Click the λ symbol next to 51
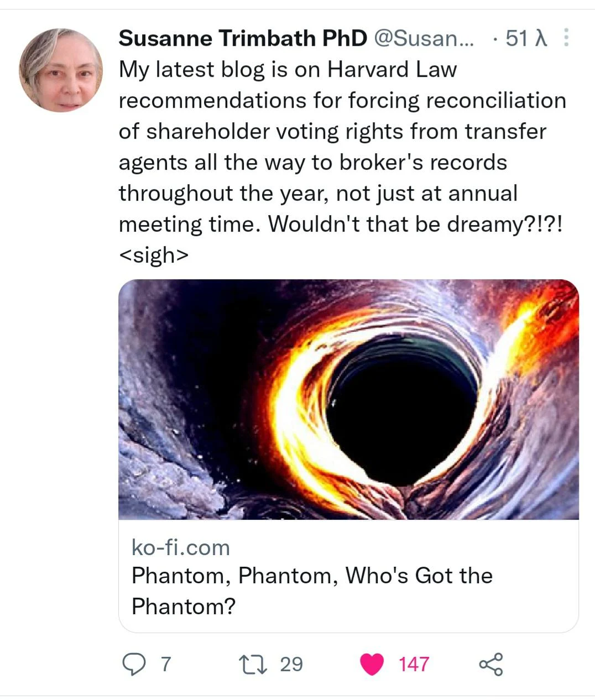 pos(540,38)
